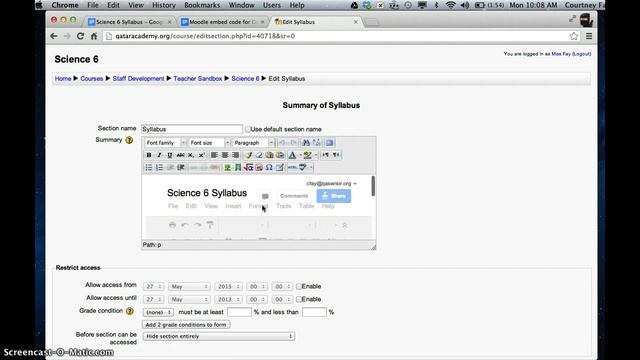Go to Staff Development breadcrumb link
Image resolution: width=640 pixels, height=360 pixels.
coord(138,78)
